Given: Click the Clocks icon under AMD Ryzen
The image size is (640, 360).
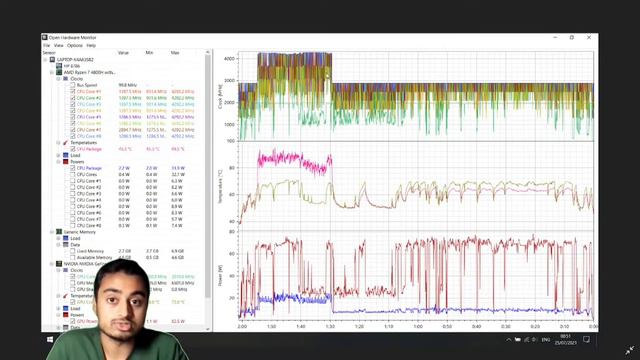Looking at the screenshot, I should point(65,79).
